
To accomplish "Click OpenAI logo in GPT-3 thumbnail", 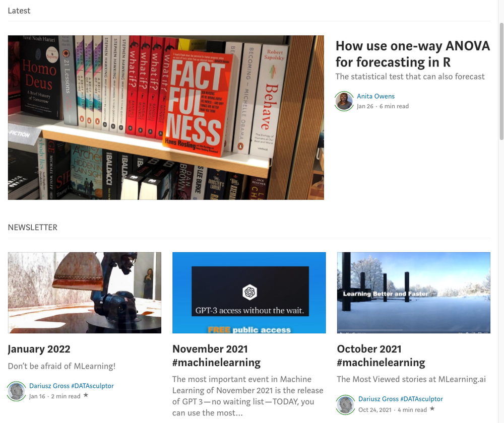I will coord(249,292).
